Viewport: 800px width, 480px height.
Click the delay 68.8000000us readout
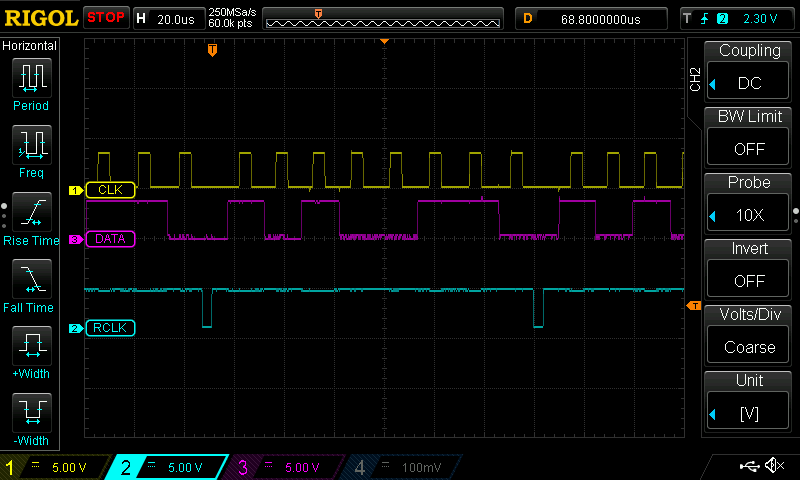click(x=601, y=19)
